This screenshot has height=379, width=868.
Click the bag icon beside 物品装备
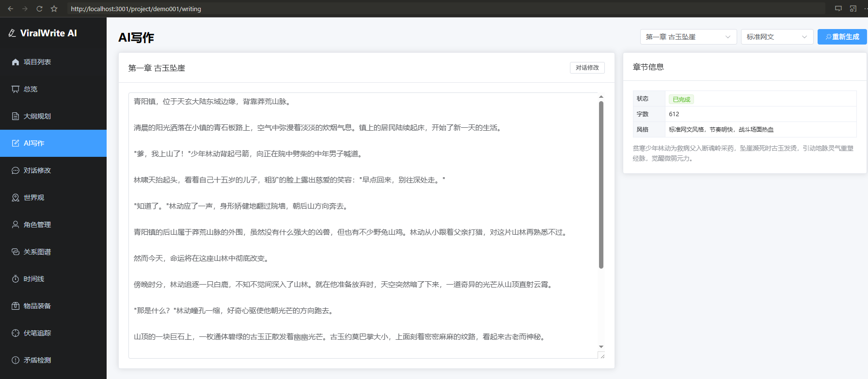[16, 306]
